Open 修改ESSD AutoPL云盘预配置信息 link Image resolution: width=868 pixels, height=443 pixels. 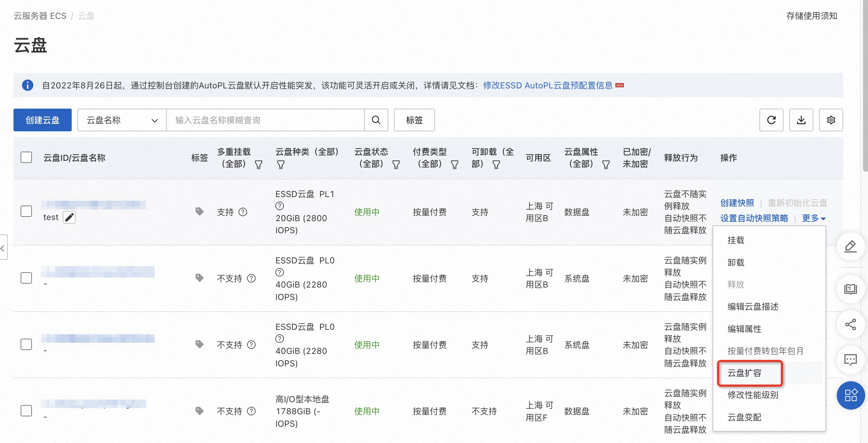point(548,86)
